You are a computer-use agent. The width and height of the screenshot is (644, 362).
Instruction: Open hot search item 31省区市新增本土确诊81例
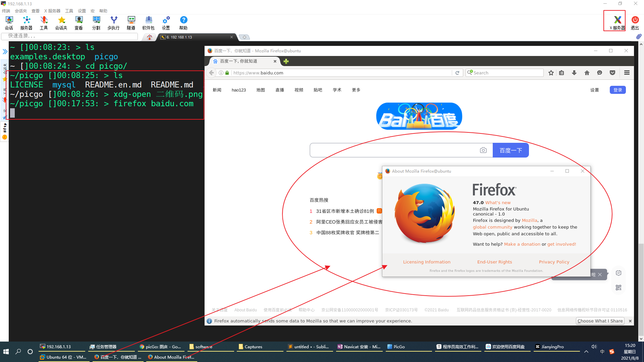pyautogui.click(x=345, y=211)
